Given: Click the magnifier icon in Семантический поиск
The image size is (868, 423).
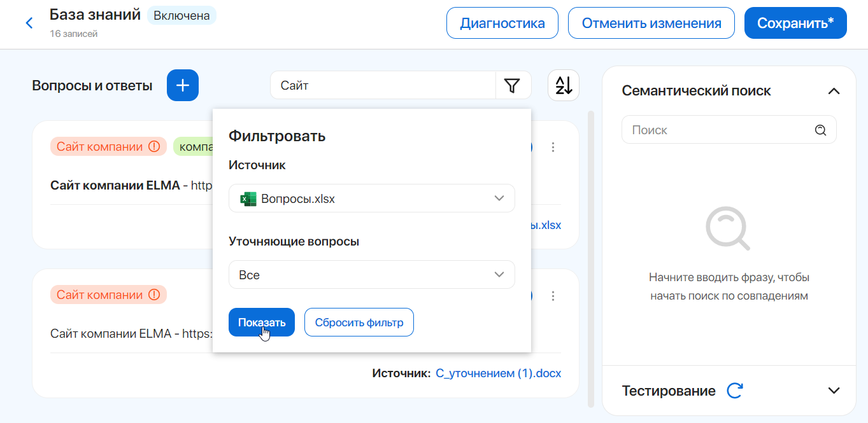Looking at the screenshot, I should click(x=820, y=129).
